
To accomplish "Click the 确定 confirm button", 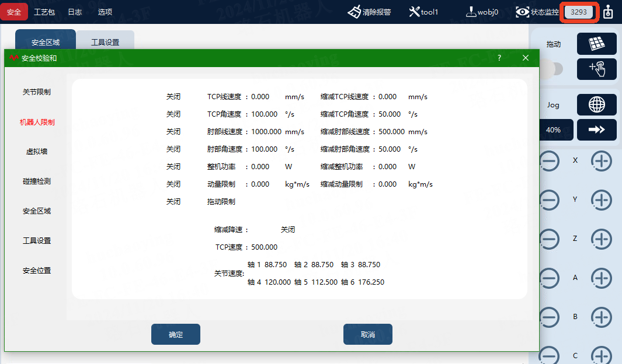I will (x=176, y=334).
